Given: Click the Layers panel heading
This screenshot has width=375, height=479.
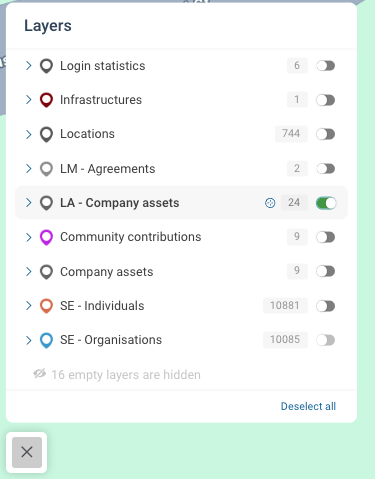Looking at the screenshot, I should (x=48, y=26).
